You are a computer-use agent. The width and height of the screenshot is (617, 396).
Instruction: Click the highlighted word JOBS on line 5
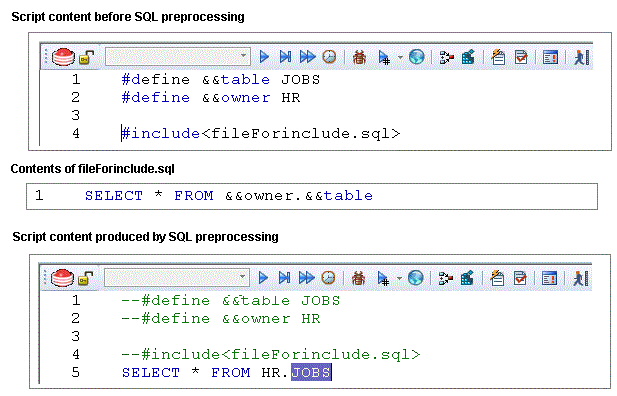click(x=311, y=372)
